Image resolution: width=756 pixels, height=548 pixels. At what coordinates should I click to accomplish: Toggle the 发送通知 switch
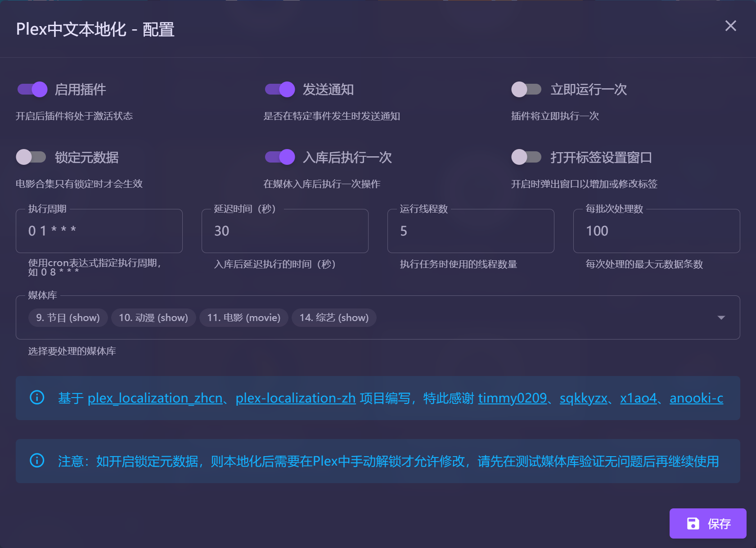(x=280, y=89)
